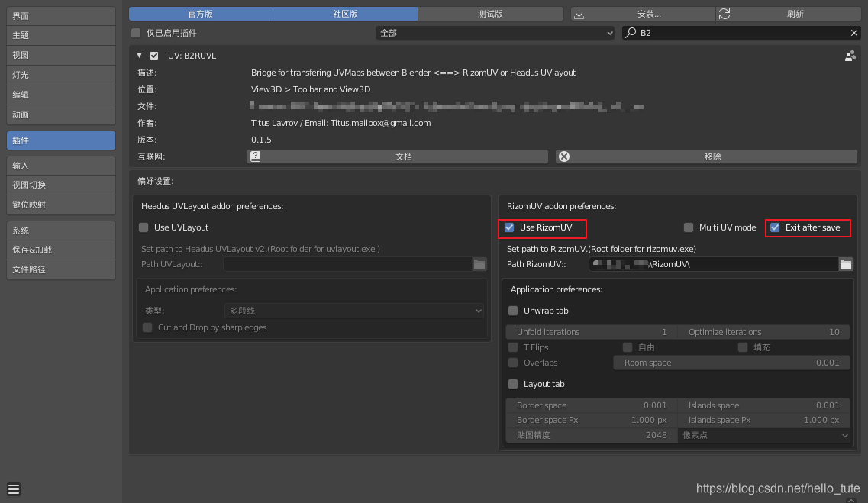Image resolution: width=868 pixels, height=503 pixels.
Task: Open 界面 preferences section
Action: tap(61, 16)
